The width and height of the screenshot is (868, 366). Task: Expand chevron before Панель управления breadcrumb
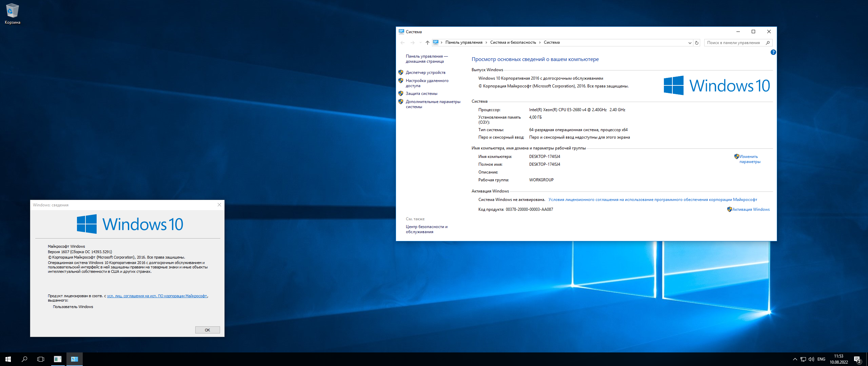point(441,42)
